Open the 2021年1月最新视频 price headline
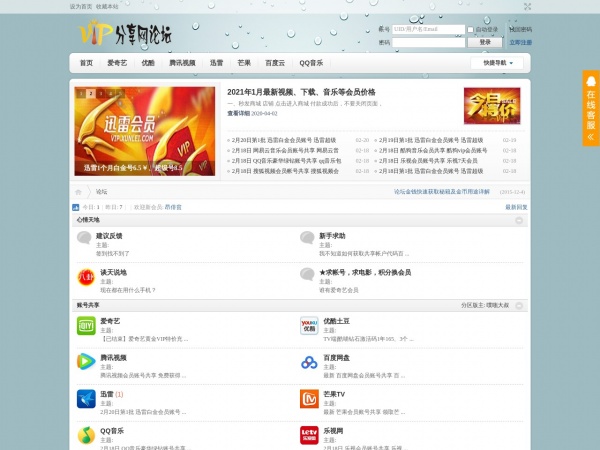Screen dimensions: 600x450 [x=301, y=92]
